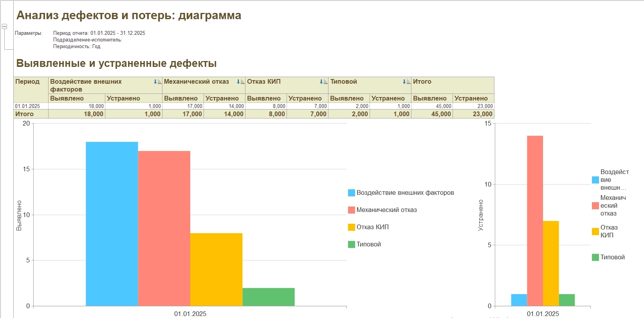This screenshot has width=644, height=318.
Task: Collapse the report parameters group
Action: (5, 27)
